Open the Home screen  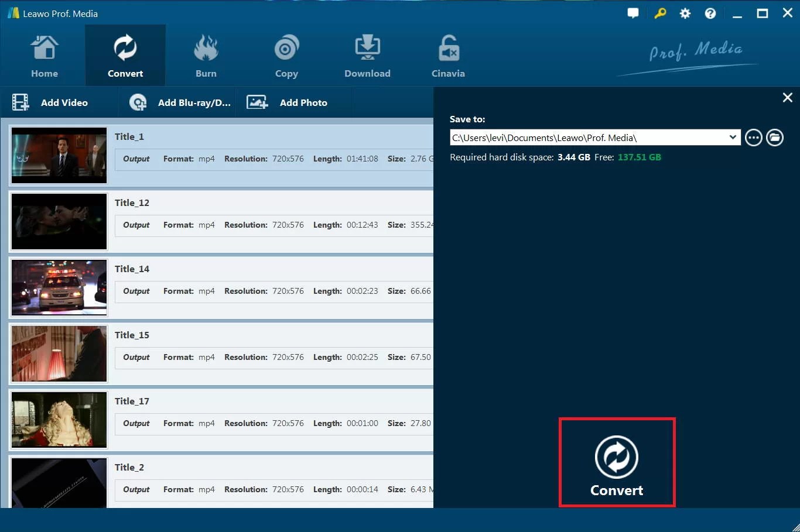[x=45, y=54]
